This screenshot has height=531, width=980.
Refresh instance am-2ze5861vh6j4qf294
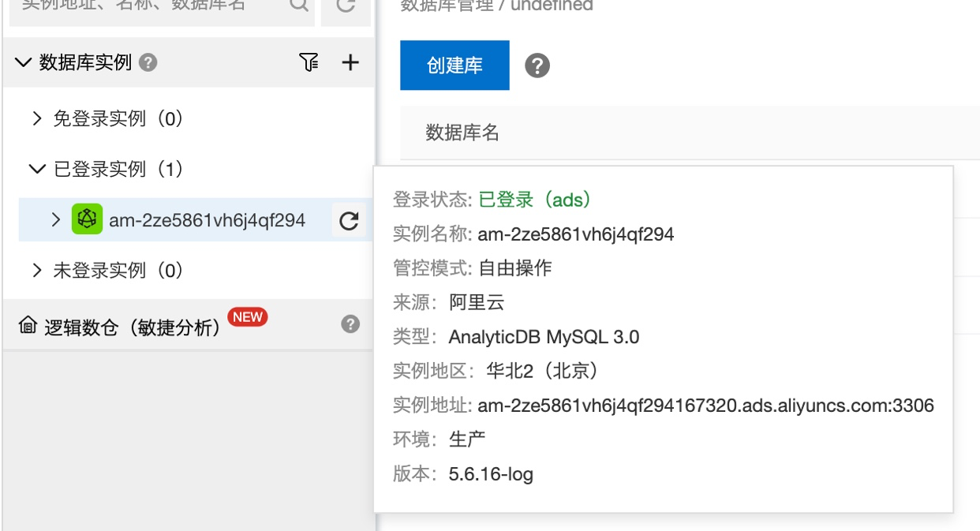[x=349, y=221]
